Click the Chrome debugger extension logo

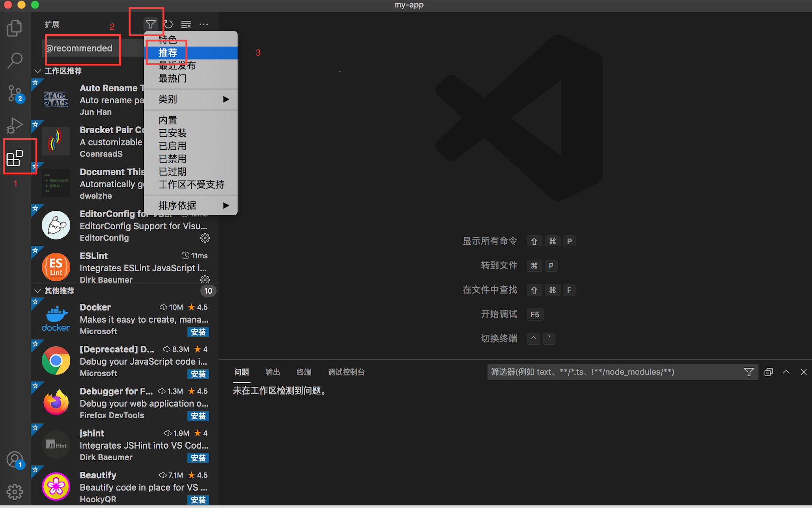pyautogui.click(x=56, y=361)
